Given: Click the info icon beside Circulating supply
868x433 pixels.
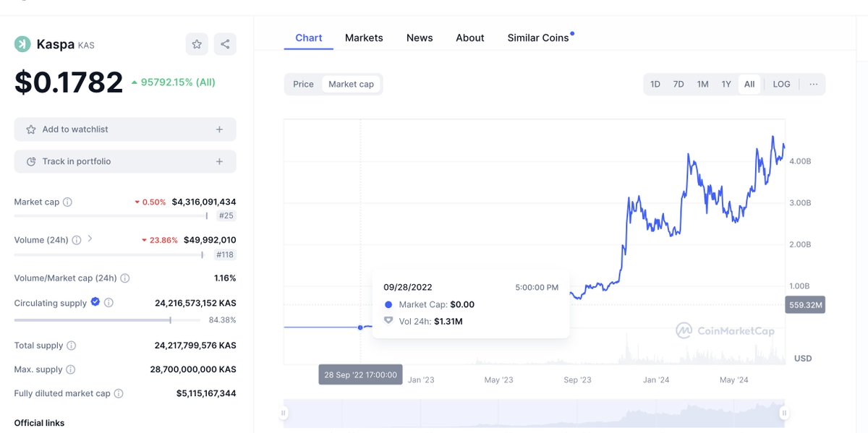Looking at the screenshot, I should [x=109, y=303].
